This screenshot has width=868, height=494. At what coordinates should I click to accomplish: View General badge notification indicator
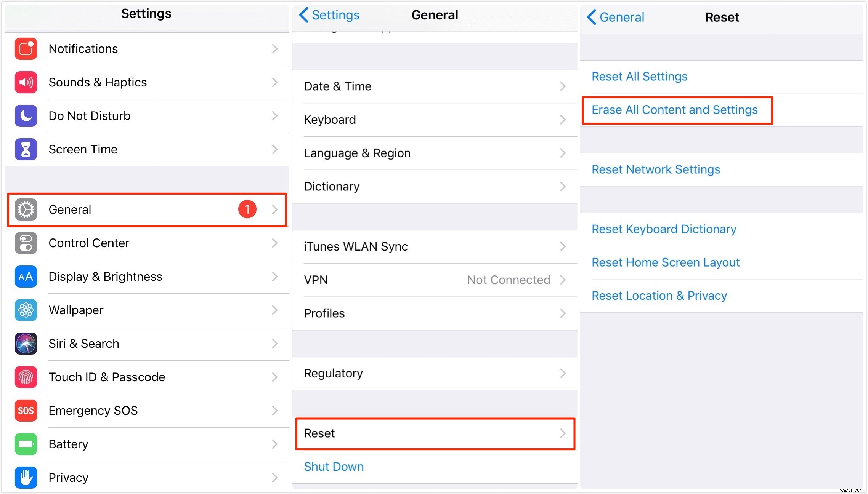[x=247, y=209]
